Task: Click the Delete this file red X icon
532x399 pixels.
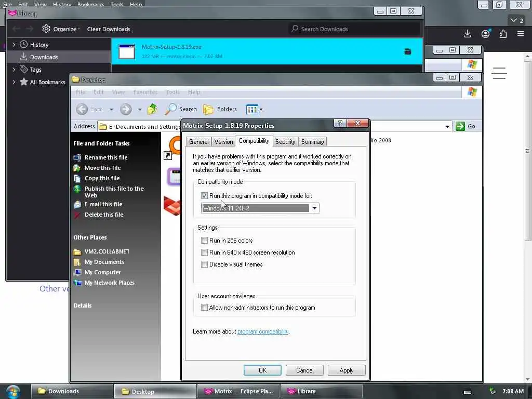Action: pos(77,215)
